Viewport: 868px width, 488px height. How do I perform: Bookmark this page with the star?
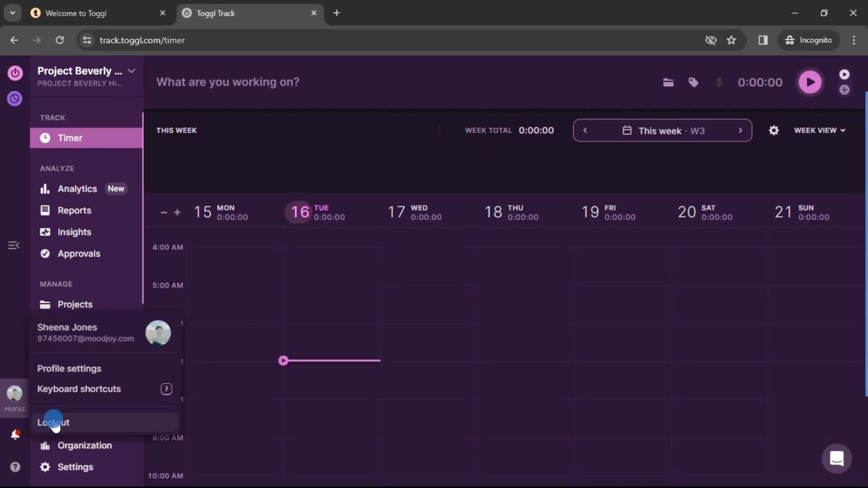pos(731,40)
